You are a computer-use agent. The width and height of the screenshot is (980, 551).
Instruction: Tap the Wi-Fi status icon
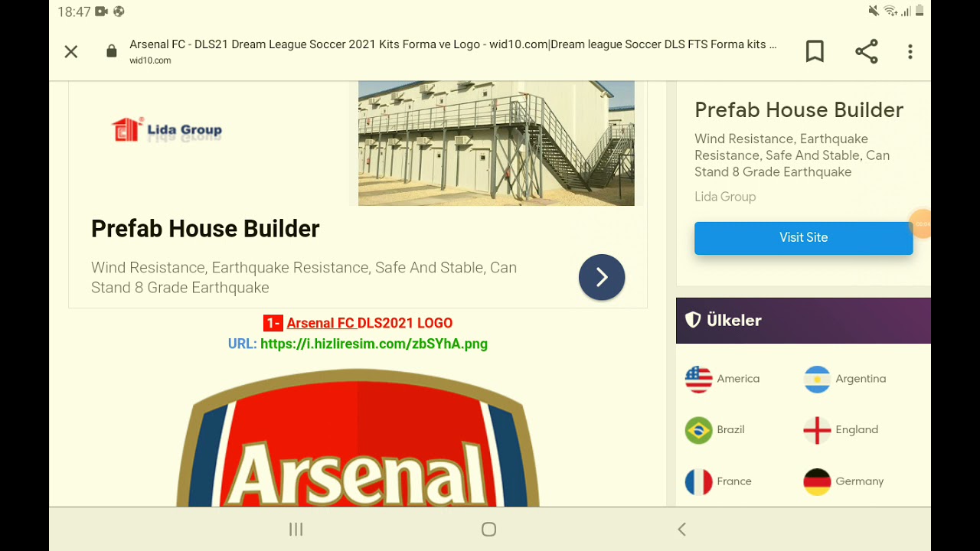click(x=890, y=11)
